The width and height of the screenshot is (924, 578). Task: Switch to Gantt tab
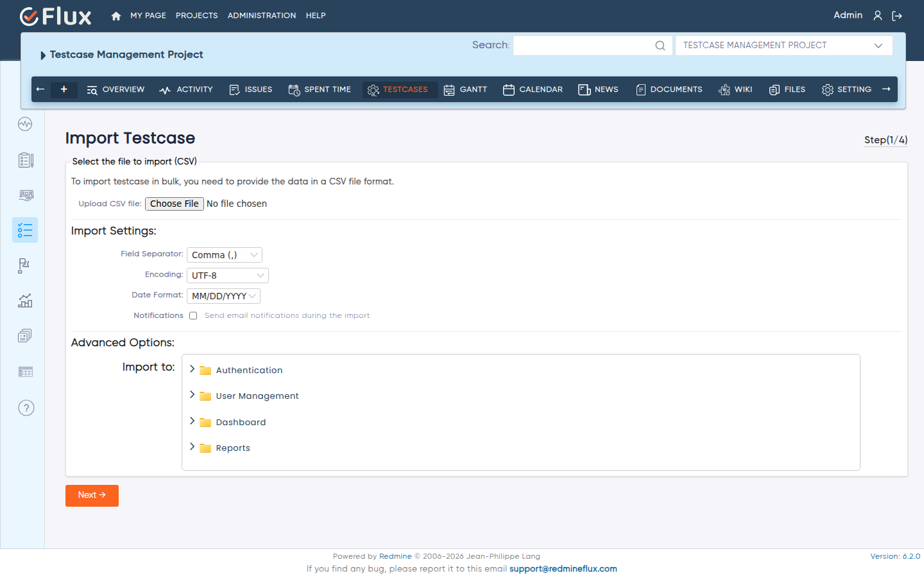[x=466, y=90]
